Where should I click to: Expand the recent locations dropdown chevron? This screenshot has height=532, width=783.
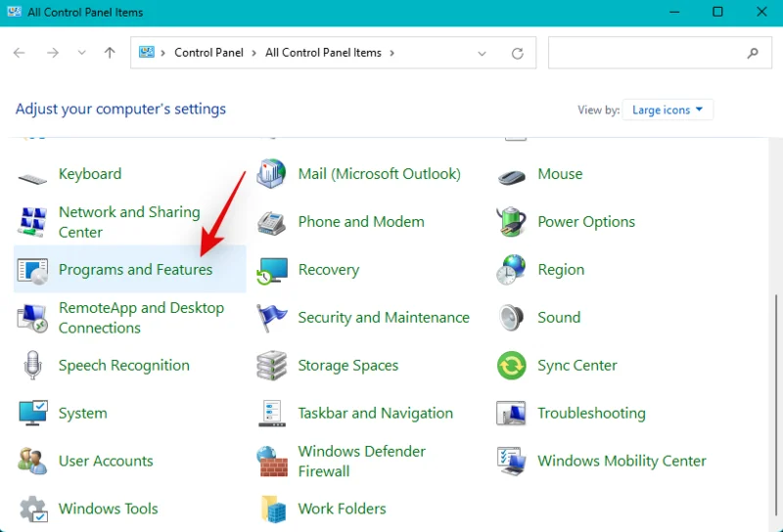[x=81, y=53]
